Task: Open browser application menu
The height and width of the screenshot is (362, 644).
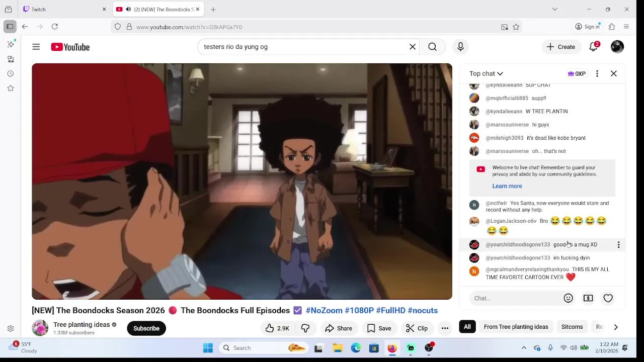Action: (x=626, y=27)
